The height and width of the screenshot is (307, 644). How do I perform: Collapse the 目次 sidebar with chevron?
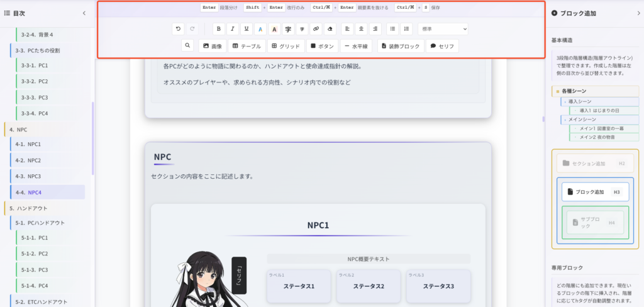click(84, 13)
